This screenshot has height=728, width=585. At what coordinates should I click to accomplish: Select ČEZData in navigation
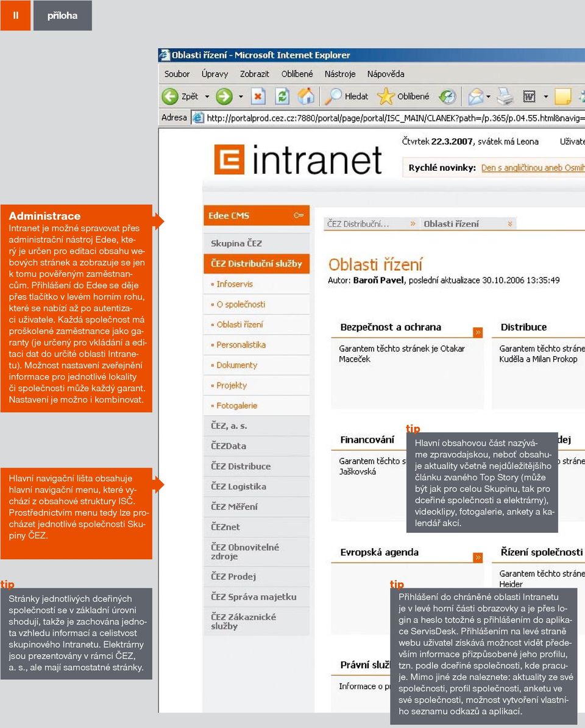(257, 446)
